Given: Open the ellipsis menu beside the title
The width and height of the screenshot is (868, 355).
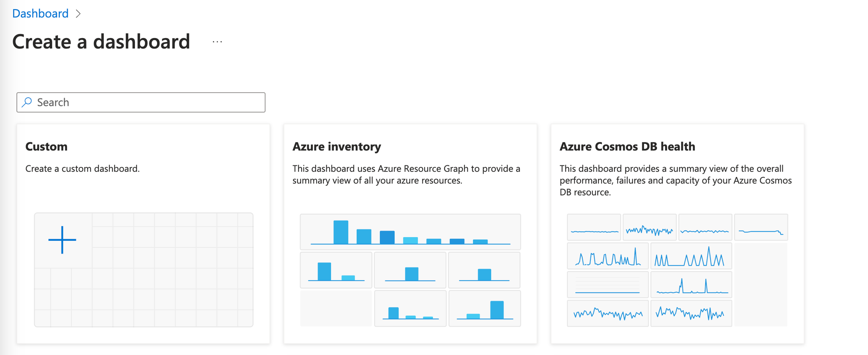Looking at the screenshot, I should tap(217, 42).
